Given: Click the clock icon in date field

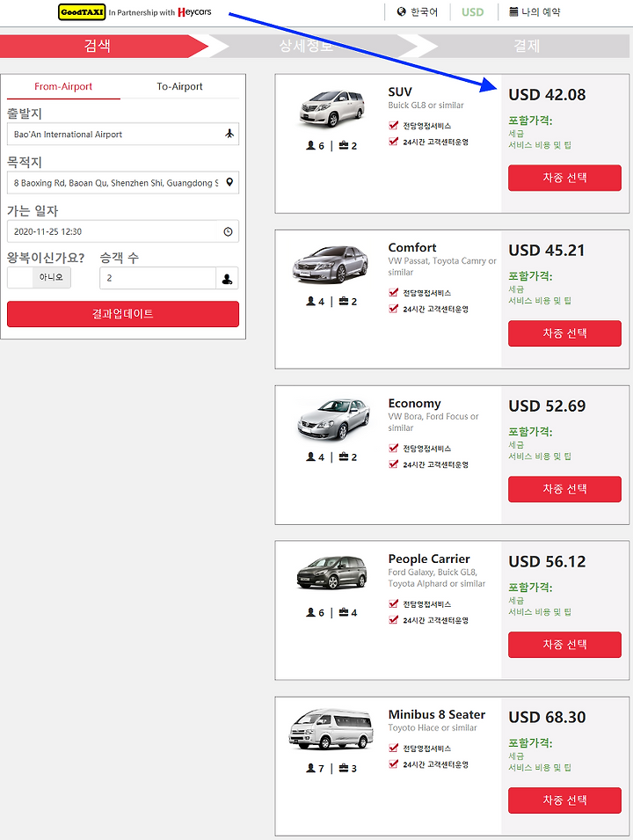Looking at the screenshot, I should (x=228, y=231).
